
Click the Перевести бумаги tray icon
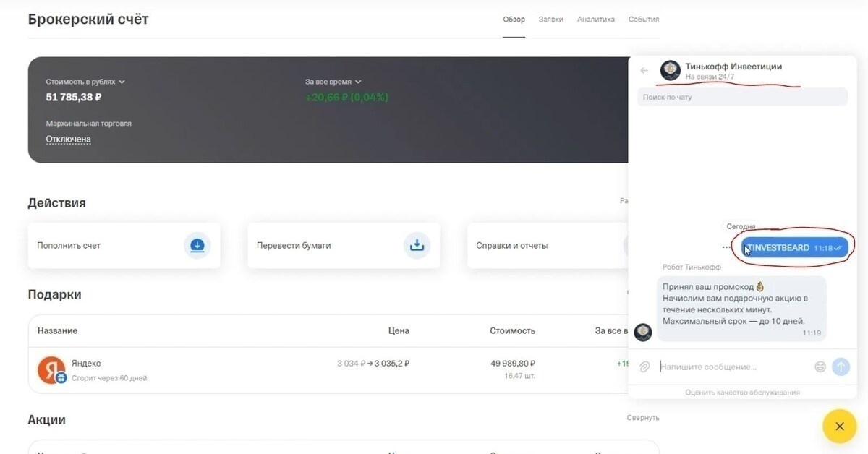click(x=417, y=246)
